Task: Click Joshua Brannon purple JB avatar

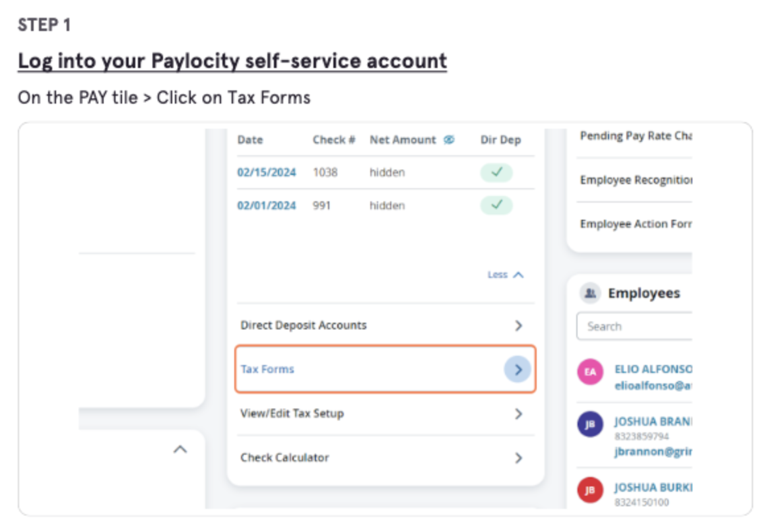Action: click(x=590, y=424)
